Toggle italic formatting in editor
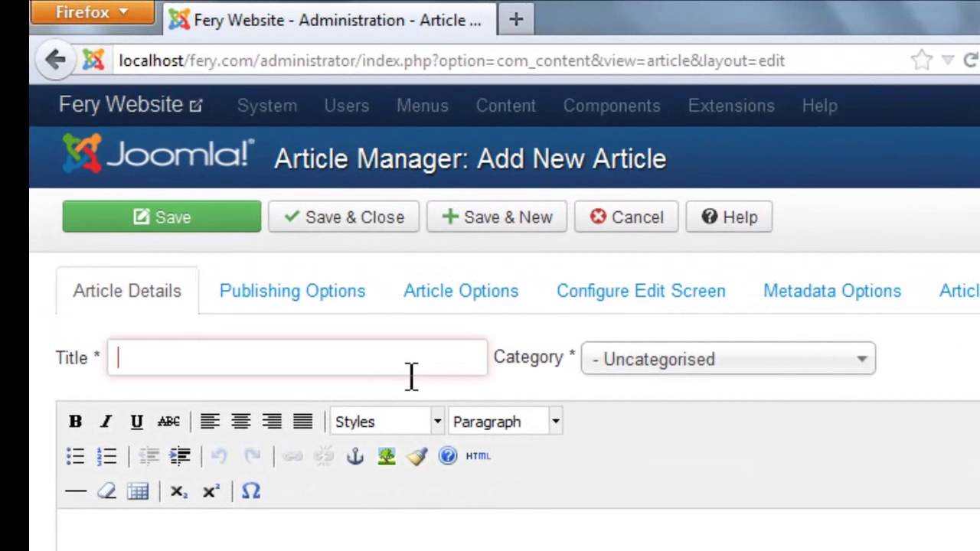The image size is (980, 551). (106, 421)
